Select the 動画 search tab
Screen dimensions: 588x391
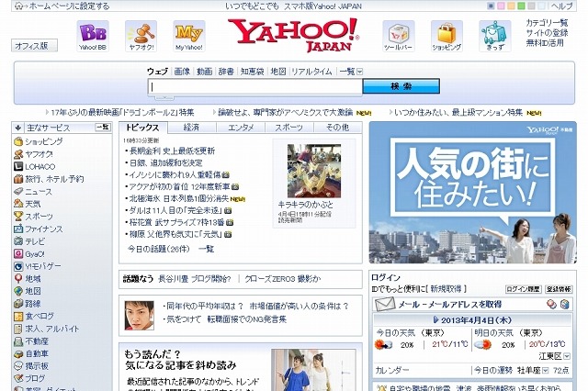pyautogui.click(x=204, y=72)
